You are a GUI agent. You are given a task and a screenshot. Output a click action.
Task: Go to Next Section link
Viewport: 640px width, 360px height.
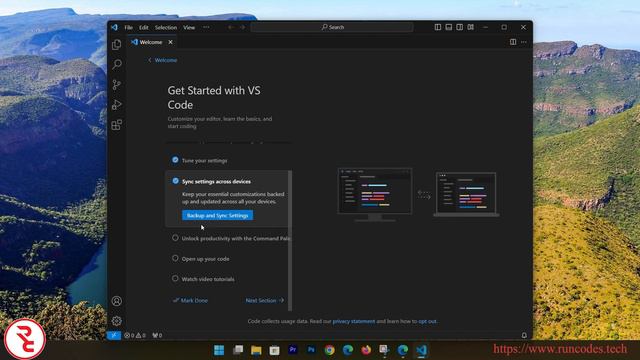(264, 300)
